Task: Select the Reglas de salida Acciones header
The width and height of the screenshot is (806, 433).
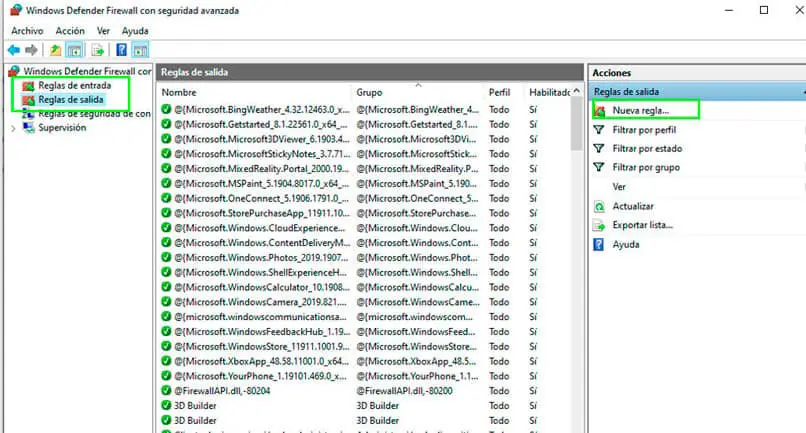Action: click(x=697, y=92)
